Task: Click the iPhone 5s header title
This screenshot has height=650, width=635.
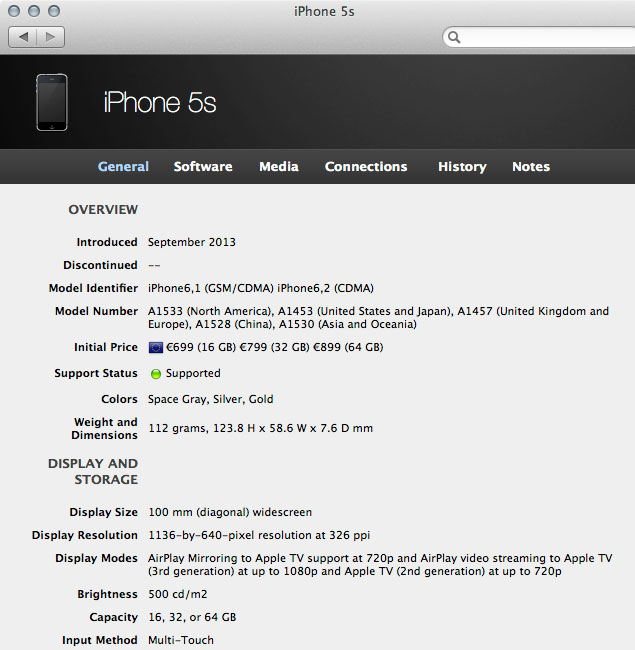Action: (x=160, y=102)
